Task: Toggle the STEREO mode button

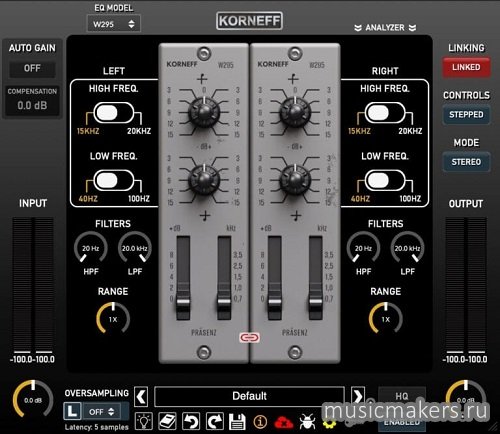Action: point(466,162)
